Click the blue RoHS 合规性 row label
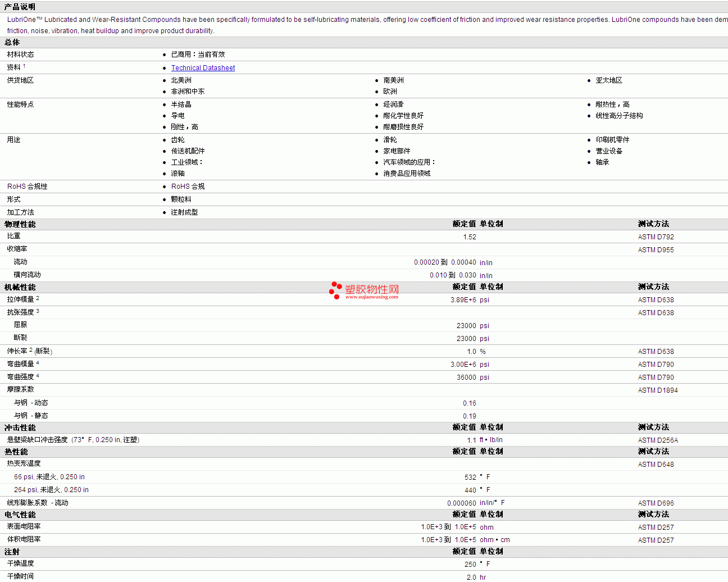This screenshot has width=728, height=582. click(28, 187)
